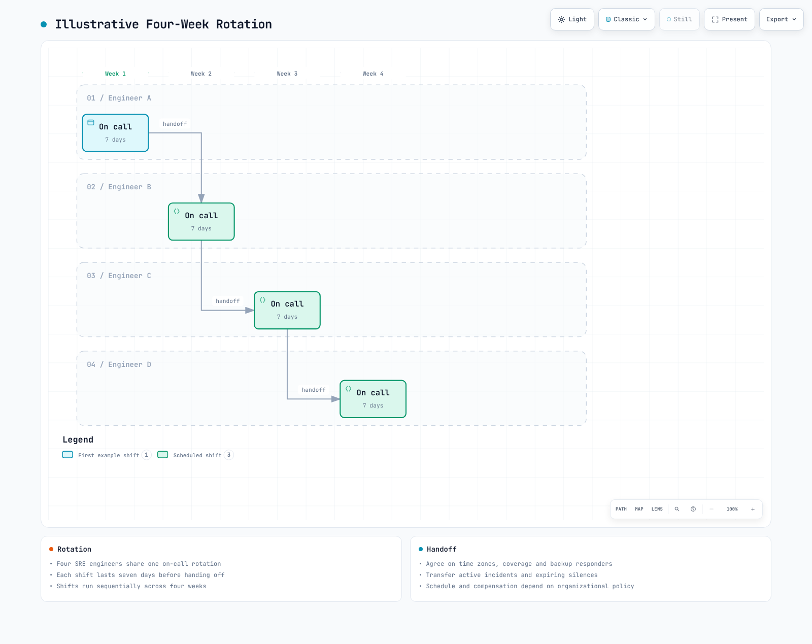Select Engineer B's On call node
812x644 pixels.
tap(201, 222)
